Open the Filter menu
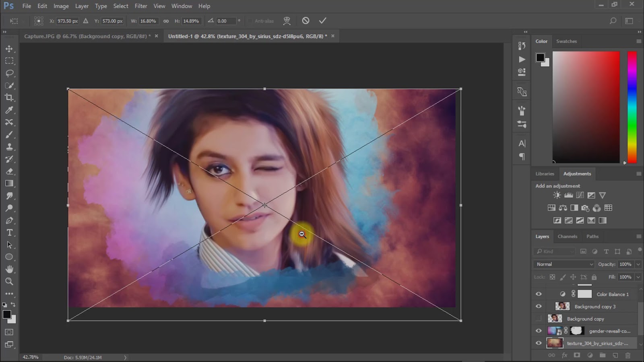Screen dimensions: 644x362 click(141, 6)
